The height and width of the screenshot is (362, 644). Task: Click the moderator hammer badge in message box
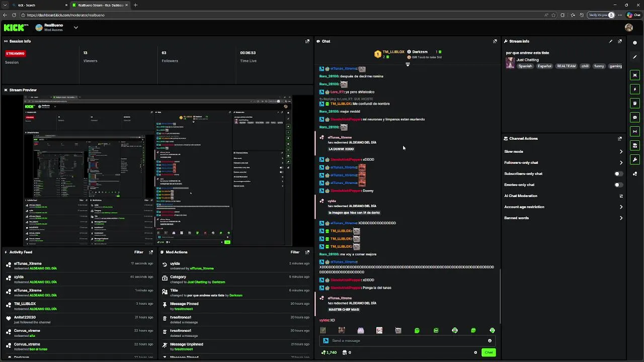[326, 340]
